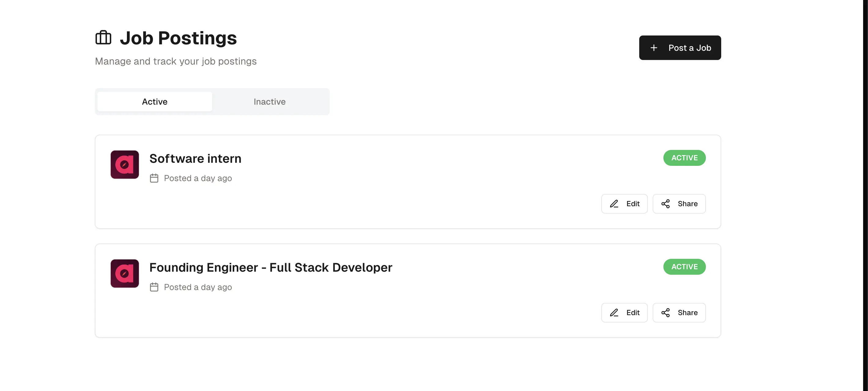Open Founding Engineer - Full Stack Developer title
Image resolution: width=868 pixels, height=391 pixels.
pyautogui.click(x=271, y=267)
